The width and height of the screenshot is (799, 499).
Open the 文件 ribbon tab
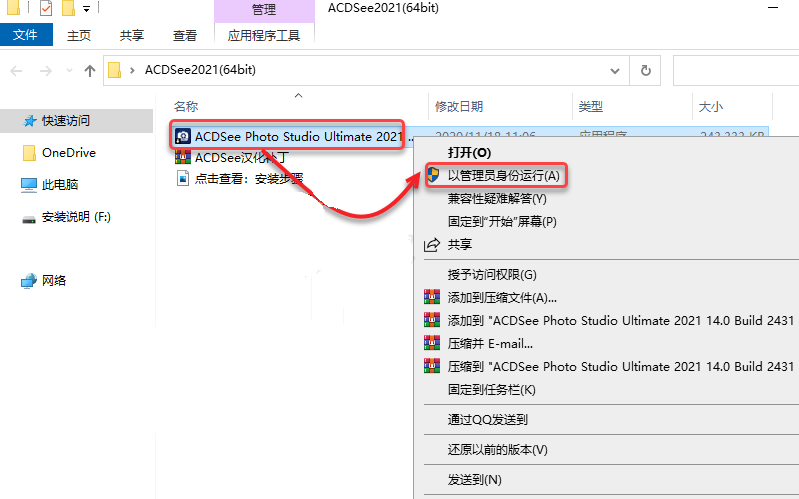coord(25,35)
